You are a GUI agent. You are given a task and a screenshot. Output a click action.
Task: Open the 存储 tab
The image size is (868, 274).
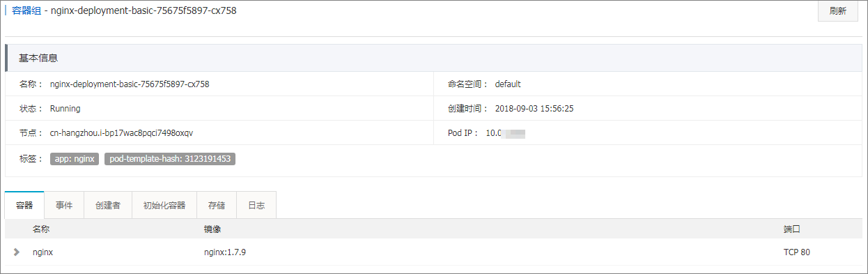pos(217,206)
